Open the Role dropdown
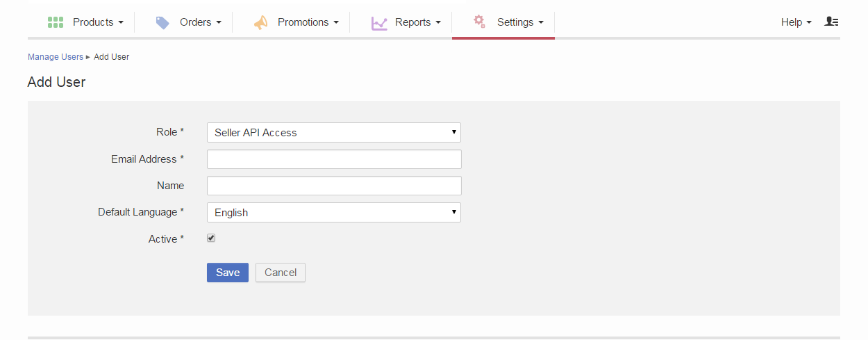The image size is (868, 340). [x=333, y=133]
